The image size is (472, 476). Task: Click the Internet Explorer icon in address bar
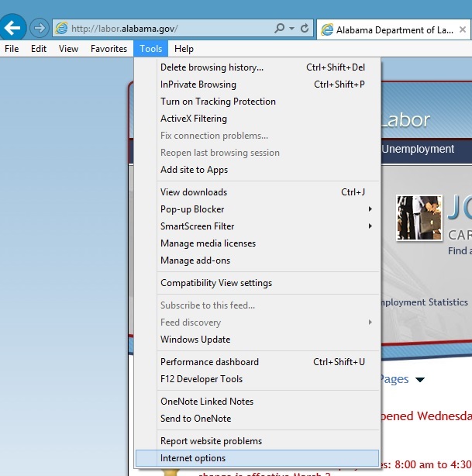(x=61, y=29)
